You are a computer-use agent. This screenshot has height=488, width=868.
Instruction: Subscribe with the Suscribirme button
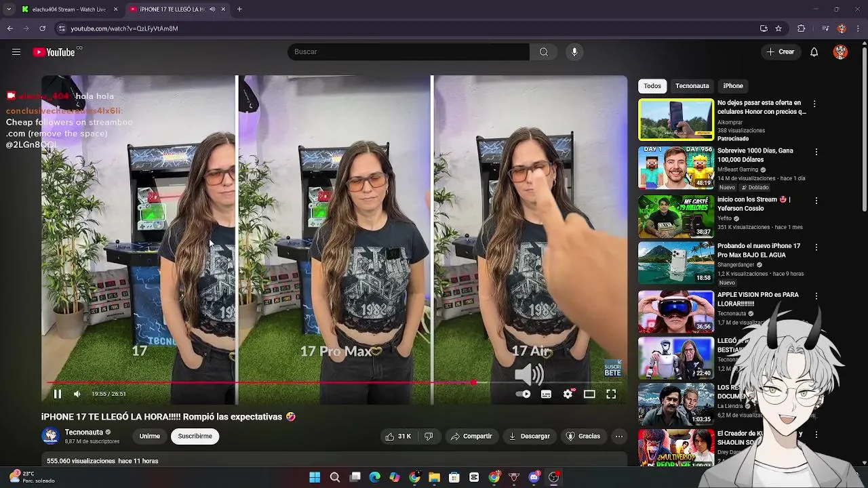point(195,436)
